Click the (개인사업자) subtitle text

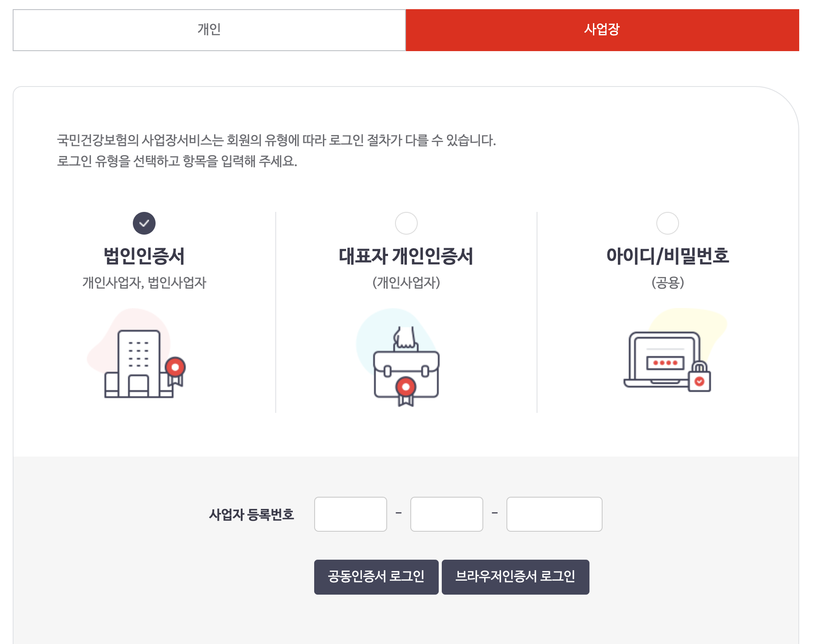[406, 283]
